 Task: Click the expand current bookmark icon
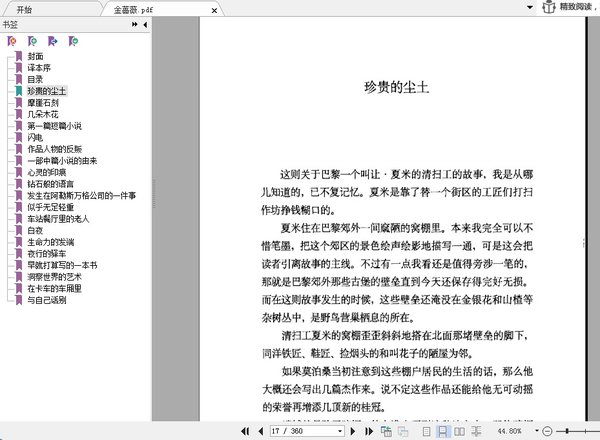click(x=73, y=41)
